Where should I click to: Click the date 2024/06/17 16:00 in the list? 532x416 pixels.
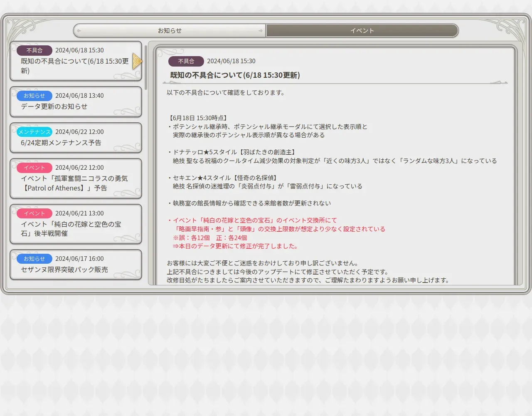(79, 259)
